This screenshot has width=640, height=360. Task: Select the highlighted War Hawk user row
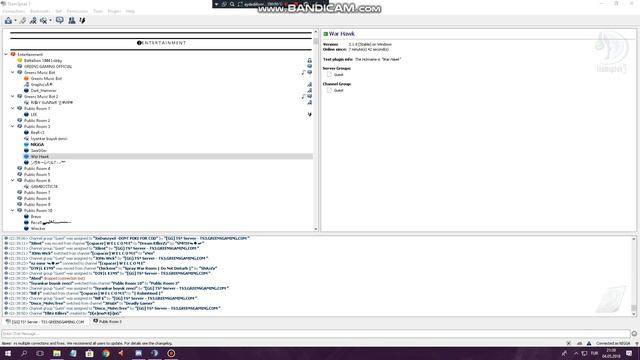point(168,156)
